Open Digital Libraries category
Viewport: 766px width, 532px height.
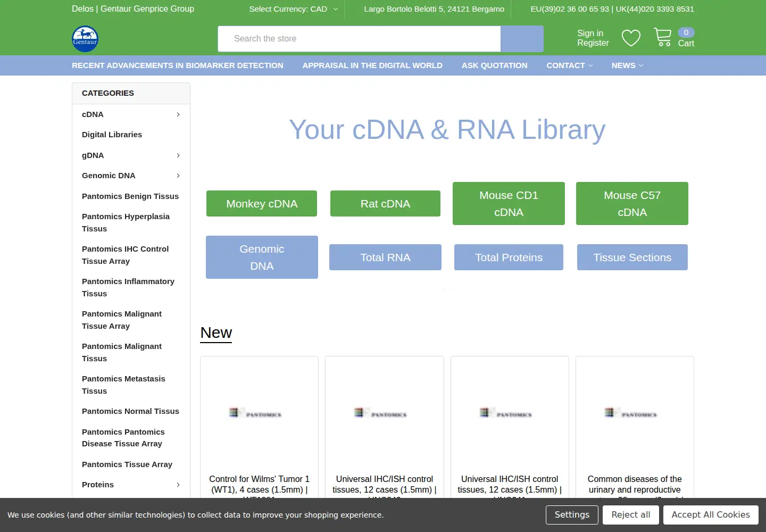point(112,135)
